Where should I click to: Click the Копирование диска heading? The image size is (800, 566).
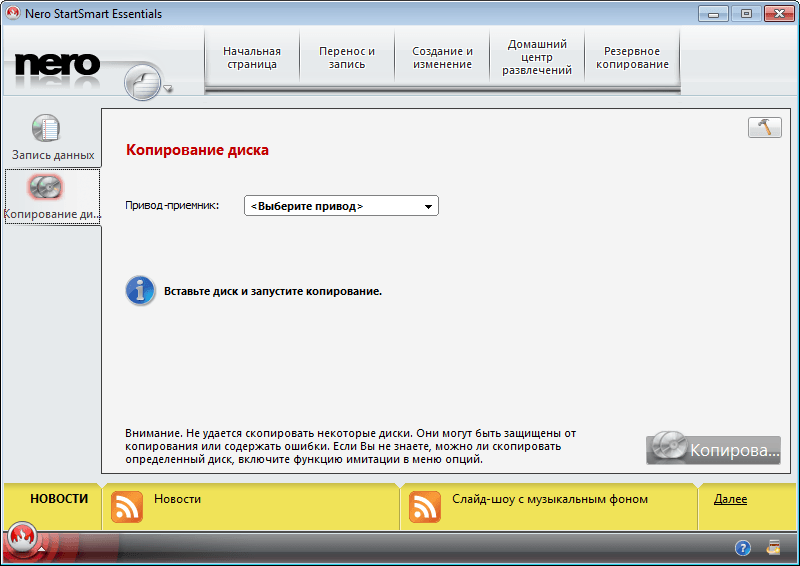tap(197, 150)
